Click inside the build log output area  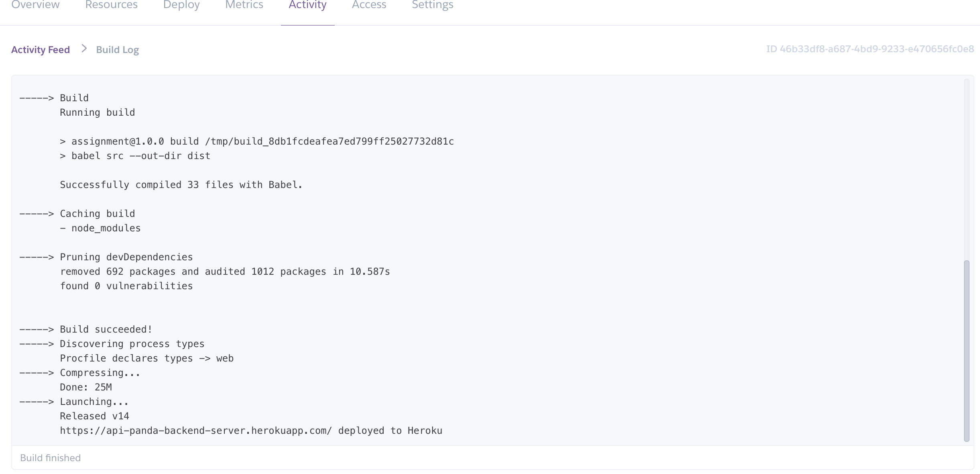482,261
